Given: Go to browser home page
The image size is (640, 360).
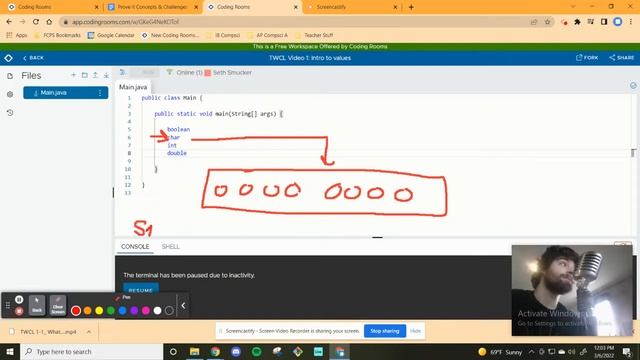Looking at the screenshot, I should 49,22.
